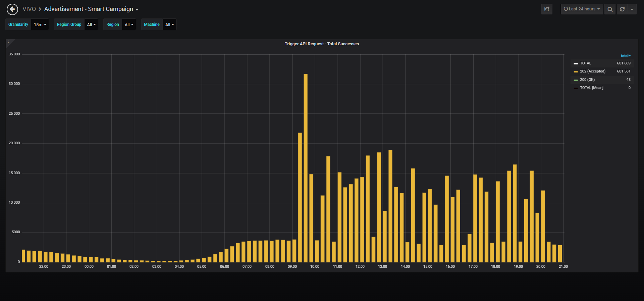Open panel info corner icon
The height and width of the screenshot is (301, 644).
(x=8, y=42)
